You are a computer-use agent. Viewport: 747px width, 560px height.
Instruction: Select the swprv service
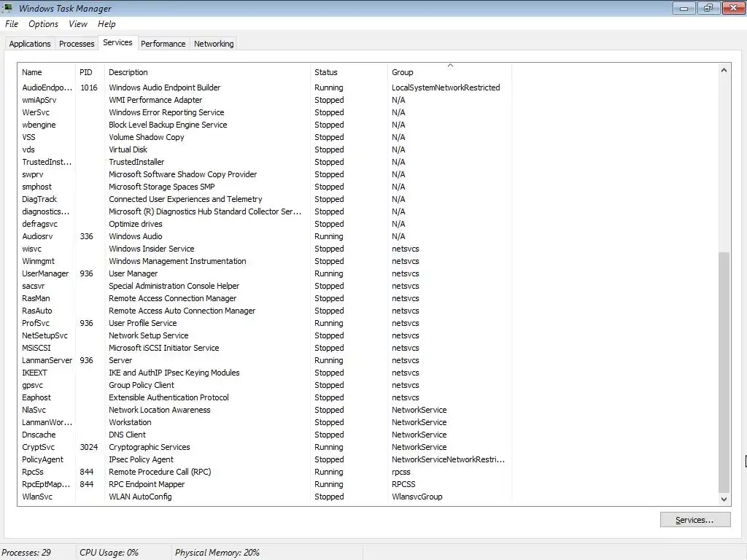point(266,174)
